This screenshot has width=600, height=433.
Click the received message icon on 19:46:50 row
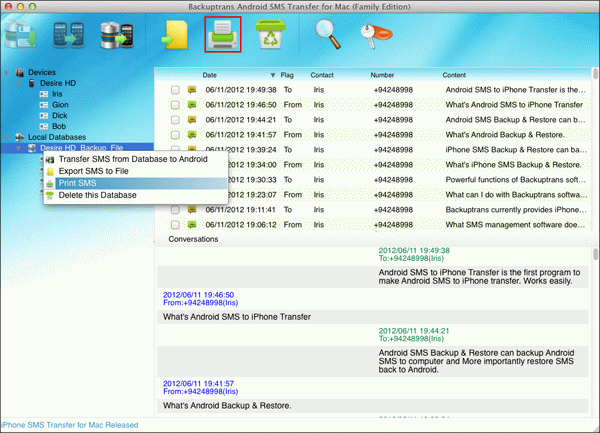pos(192,105)
